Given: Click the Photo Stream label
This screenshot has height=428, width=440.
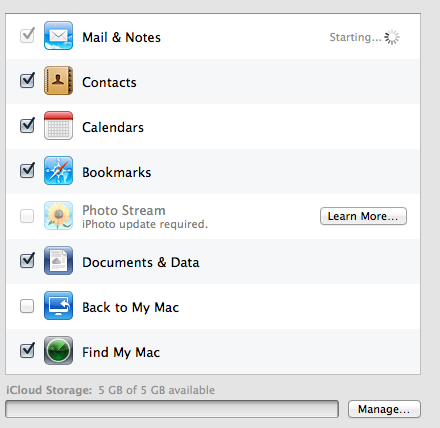Looking at the screenshot, I should coord(124,210).
